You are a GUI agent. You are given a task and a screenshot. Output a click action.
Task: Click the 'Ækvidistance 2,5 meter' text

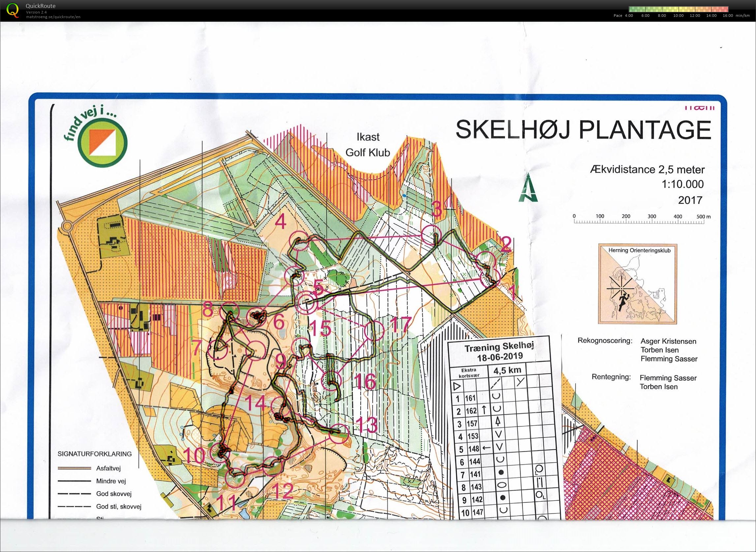coord(647,170)
